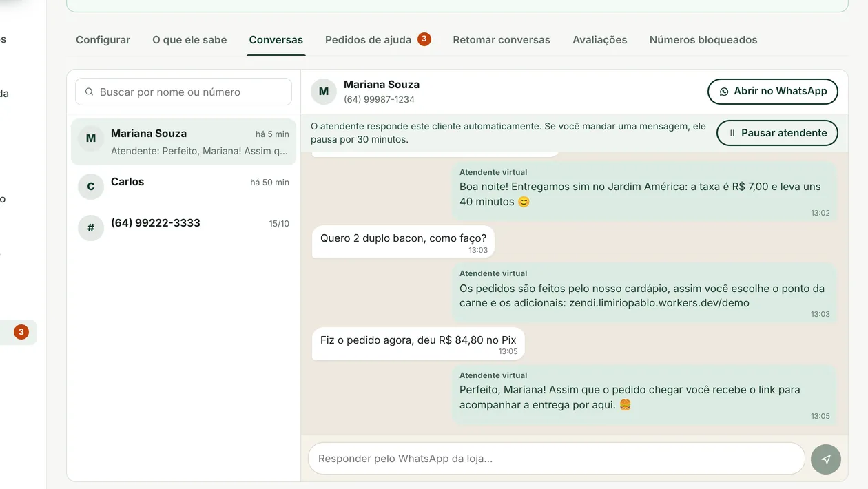This screenshot has height=489, width=868.
Task: Click preview 'Atendente: Perfeito, Mariana!' in list
Action: [200, 151]
